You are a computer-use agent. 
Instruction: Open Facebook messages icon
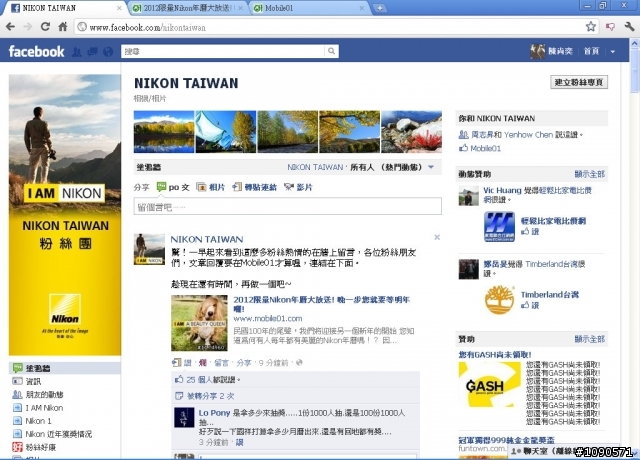tap(93, 51)
